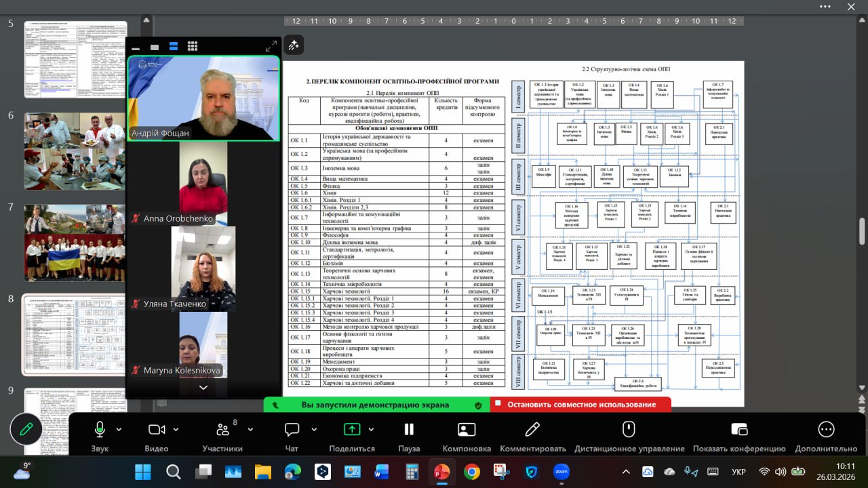The image size is (868, 488).
Task: Open Google Chrome from the taskbar
Action: pyautogui.click(x=472, y=472)
